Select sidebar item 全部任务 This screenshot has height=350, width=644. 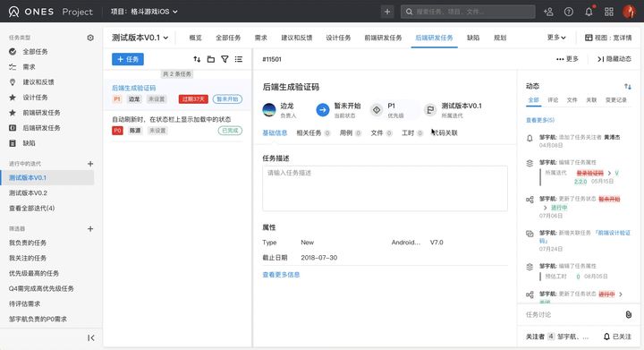click(x=35, y=51)
